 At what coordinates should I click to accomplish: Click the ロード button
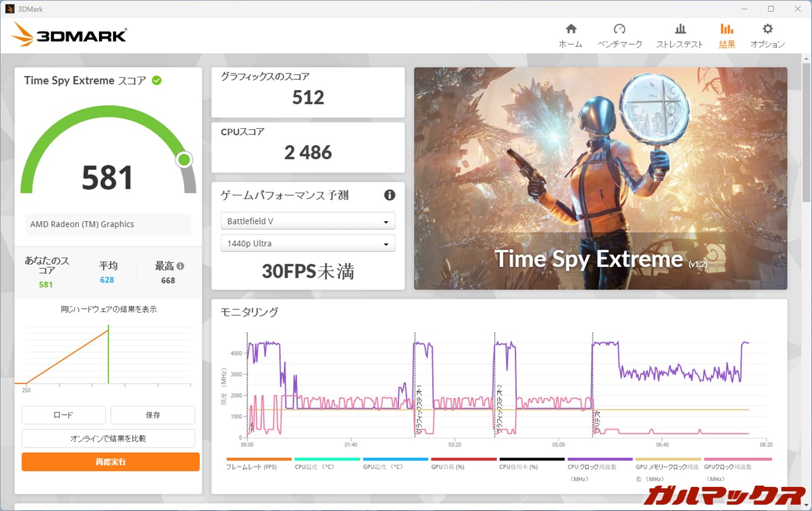(63, 415)
